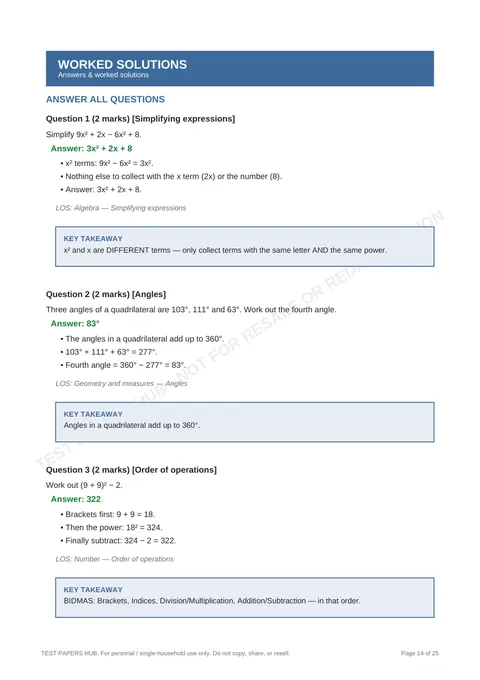Click first KEY TAKEAWAY box title
Screen dimensions: 480x680
click(93, 239)
